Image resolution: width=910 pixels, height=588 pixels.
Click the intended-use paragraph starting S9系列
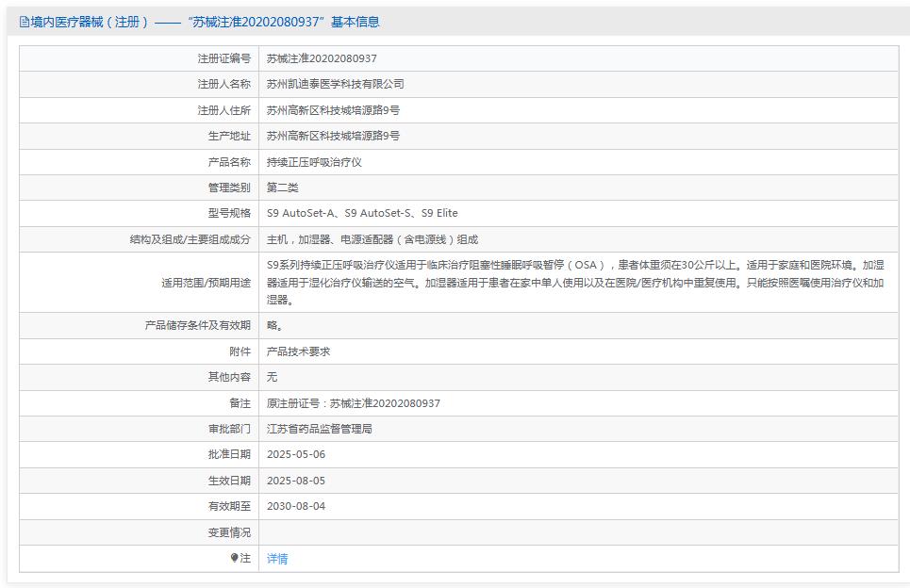click(575, 282)
